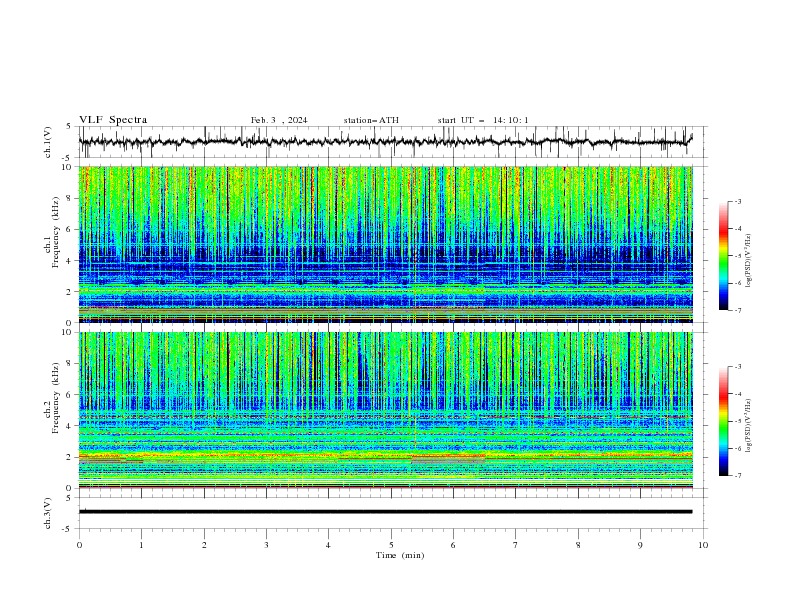This screenshot has height=612, width=792.
Task: Click the ch.3 flat waveform trace
Action: click(386, 512)
